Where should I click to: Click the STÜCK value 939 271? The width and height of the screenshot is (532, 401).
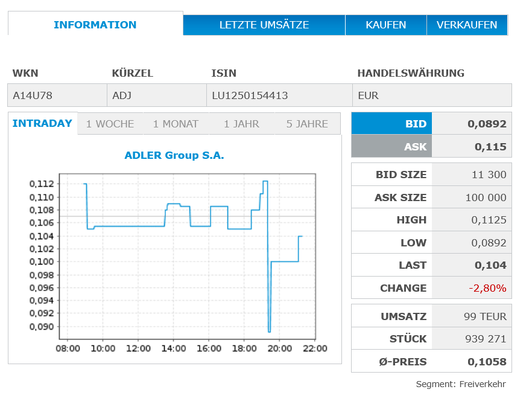click(x=486, y=339)
